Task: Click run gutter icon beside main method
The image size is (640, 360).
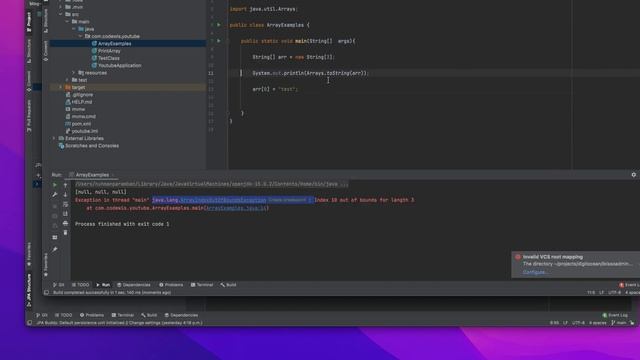Action: pos(219,41)
